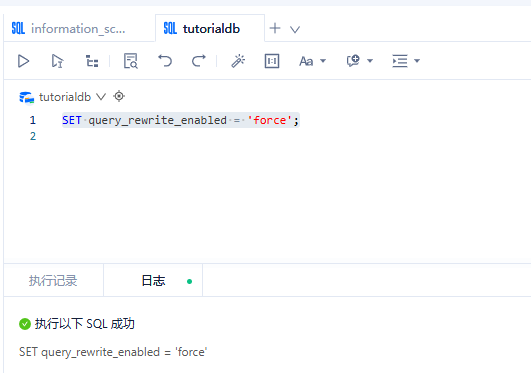Click the green success check icon
Image resolution: width=531 pixels, height=373 pixels.
(25, 324)
